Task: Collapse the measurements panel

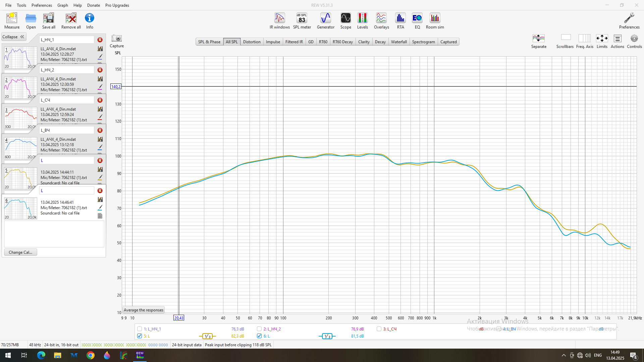Action: (x=13, y=37)
